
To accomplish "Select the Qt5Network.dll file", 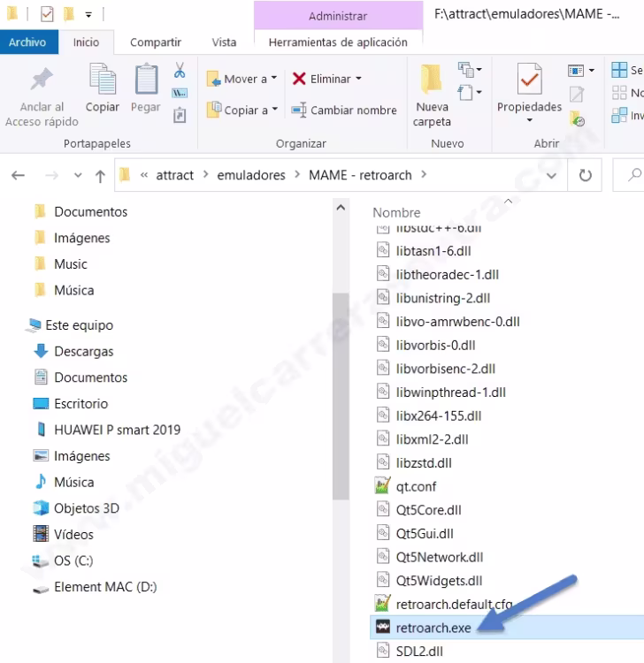I will tap(440, 557).
